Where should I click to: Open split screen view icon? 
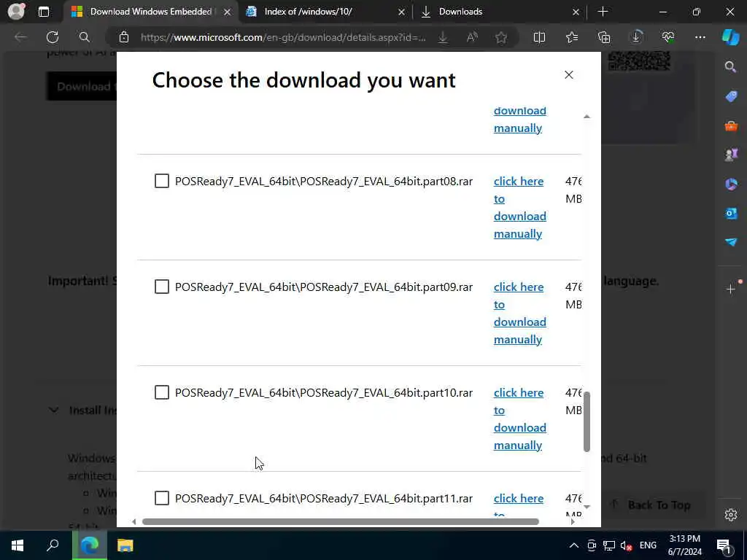[539, 37]
